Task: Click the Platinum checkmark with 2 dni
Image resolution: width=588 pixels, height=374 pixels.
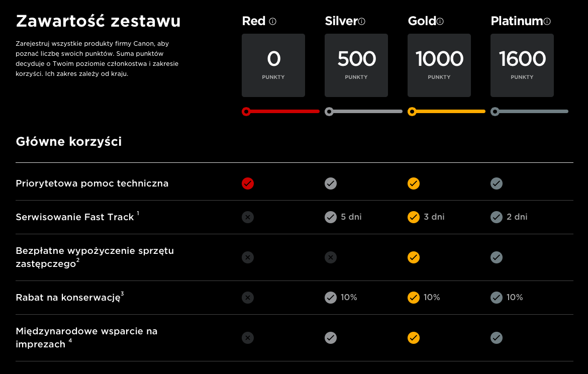Action: point(496,217)
